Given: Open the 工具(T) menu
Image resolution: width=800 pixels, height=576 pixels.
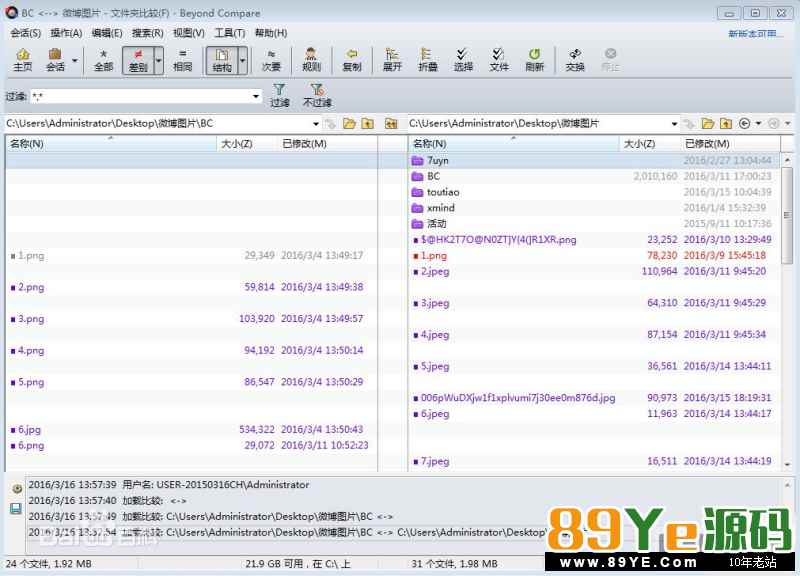Looking at the screenshot, I should 230,33.
